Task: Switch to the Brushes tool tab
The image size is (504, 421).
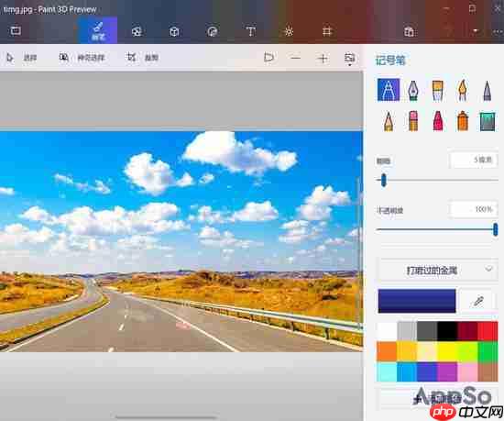Action: [98, 30]
